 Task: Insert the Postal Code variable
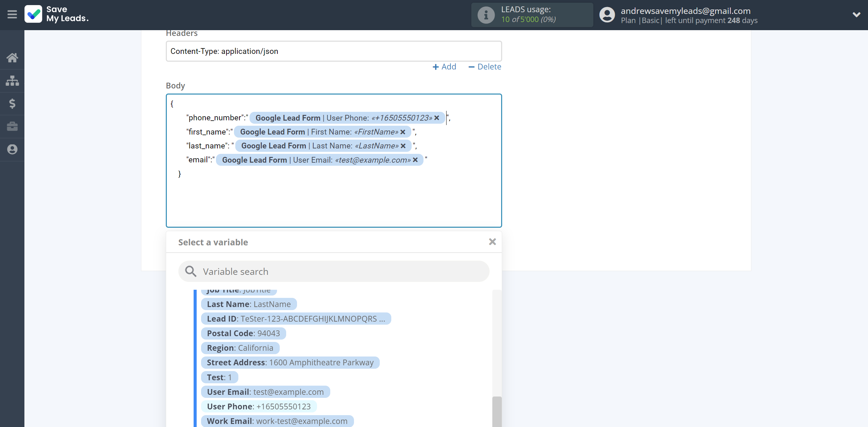[x=243, y=333]
